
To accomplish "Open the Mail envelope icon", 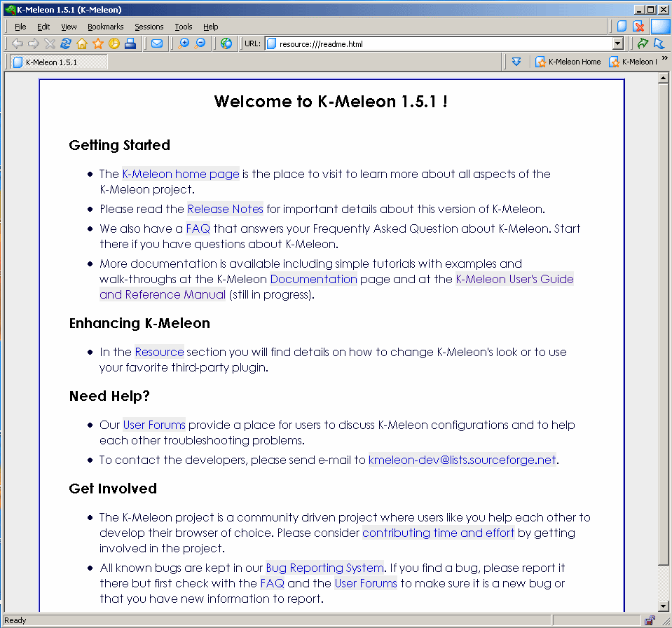I will tap(157, 43).
